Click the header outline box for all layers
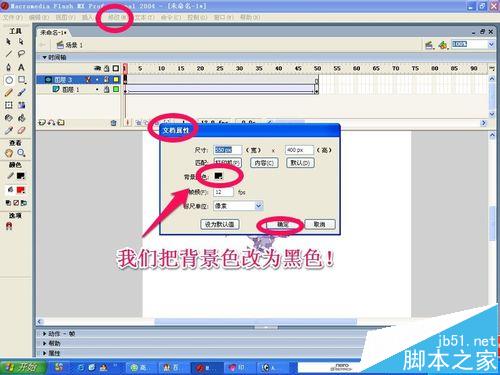This screenshot has height=375, width=500. [116, 68]
